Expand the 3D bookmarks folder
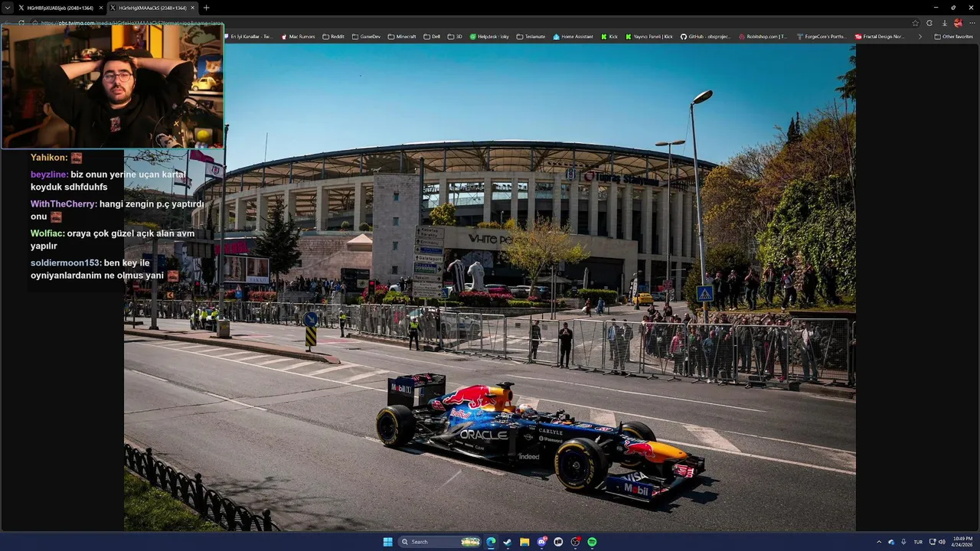 [455, 37]
